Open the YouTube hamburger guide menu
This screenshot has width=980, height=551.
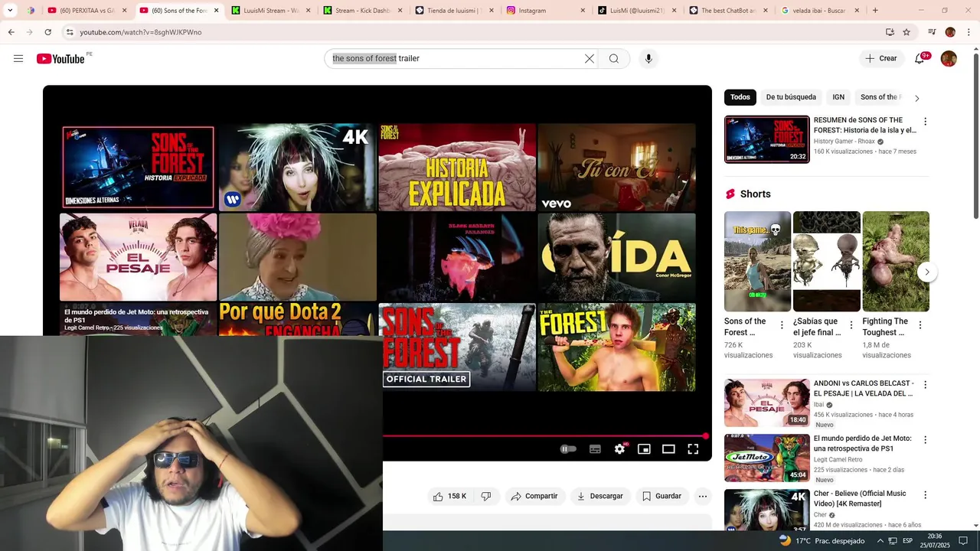[18, 59]
